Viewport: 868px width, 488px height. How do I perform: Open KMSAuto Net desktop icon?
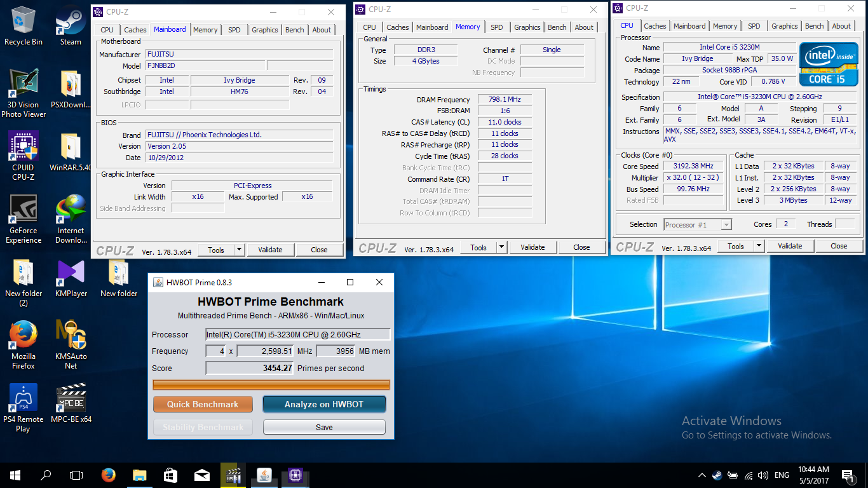(71, 345)
